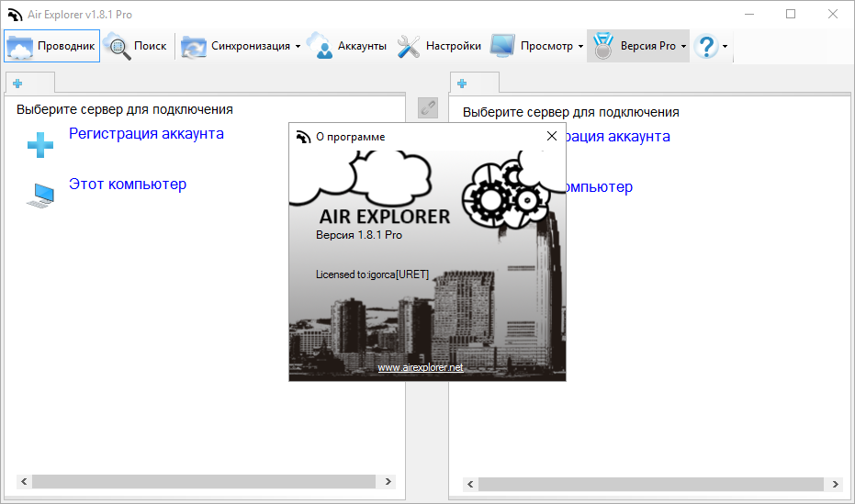Click the left pane scrollbar right arrow
855x504 pixels.
[x=388, y=481]
